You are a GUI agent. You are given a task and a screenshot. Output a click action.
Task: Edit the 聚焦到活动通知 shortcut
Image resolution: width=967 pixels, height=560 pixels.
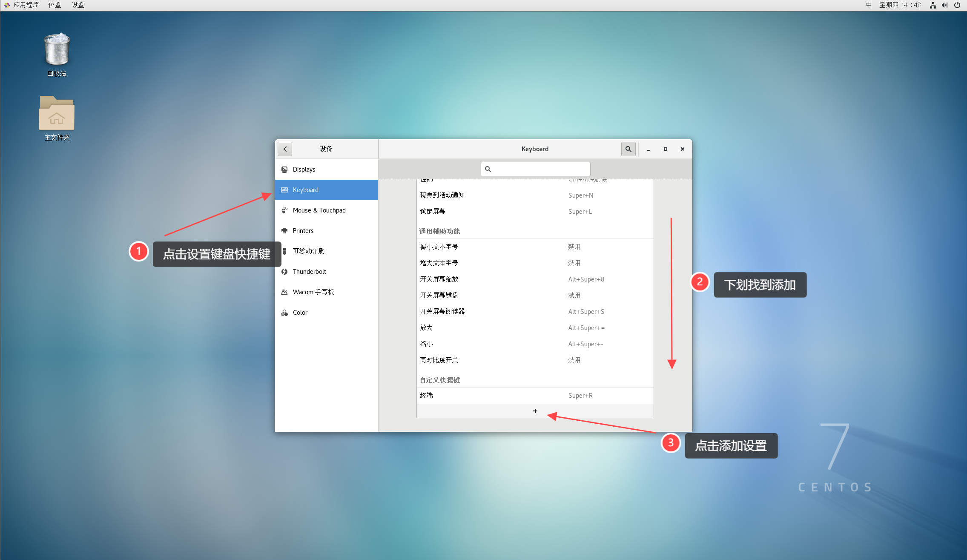(535, 195)
